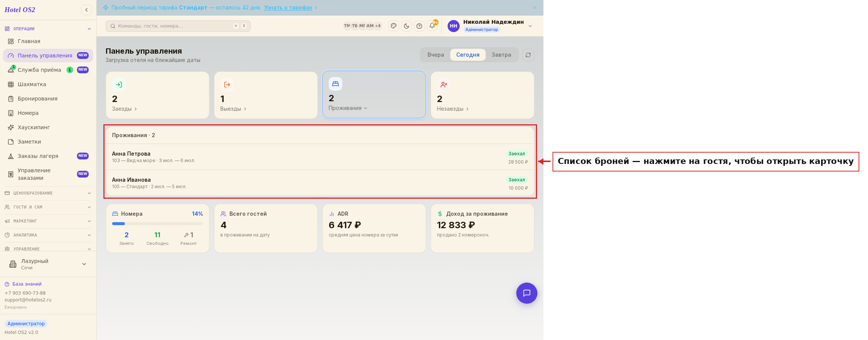Click the Узнать о тарифах link

tap(288, 8)
